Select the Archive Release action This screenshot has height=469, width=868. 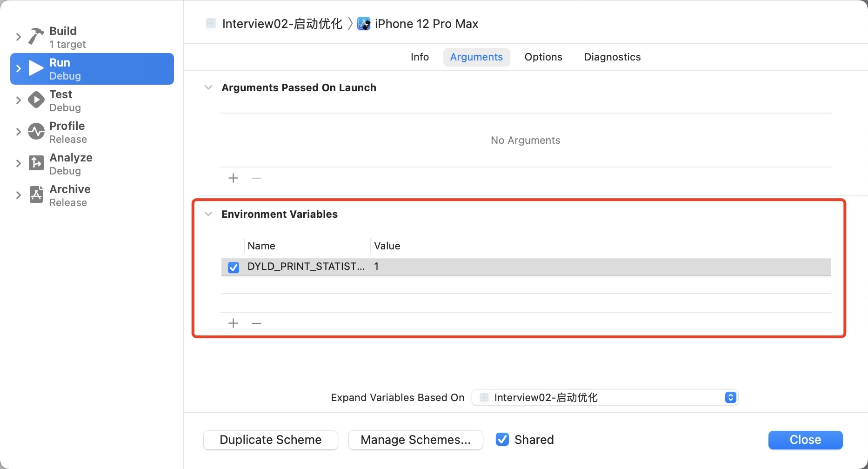pyautogui.click(x=92, y=195)
